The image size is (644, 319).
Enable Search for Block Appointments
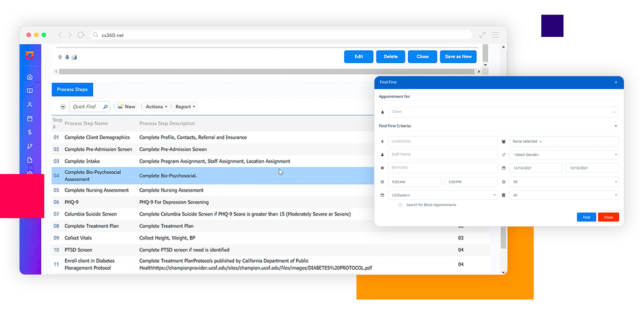[x=400, y=205]
